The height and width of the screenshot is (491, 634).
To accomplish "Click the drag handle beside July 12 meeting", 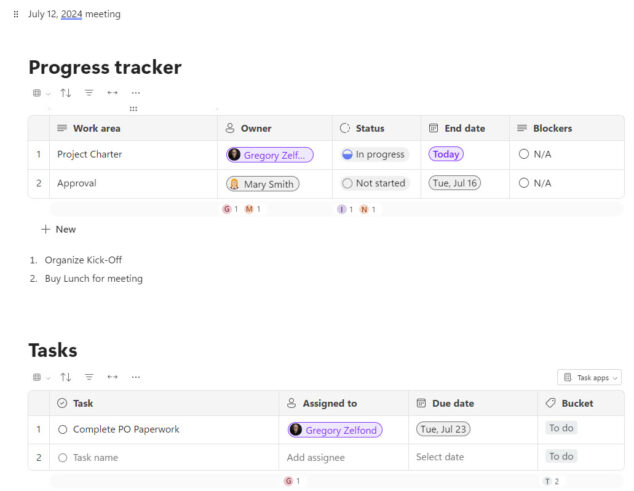I will 16,15.
